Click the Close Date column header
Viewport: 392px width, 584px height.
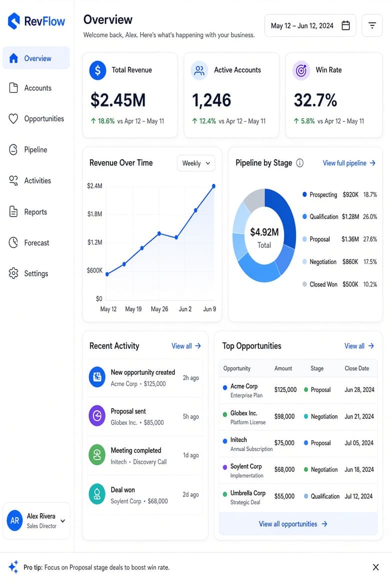coord(356,368)
